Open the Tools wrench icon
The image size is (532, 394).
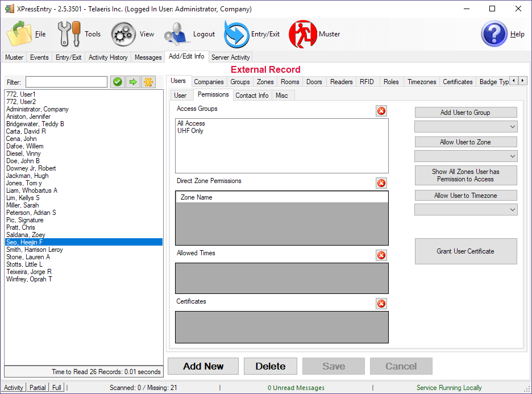pos(69,34)
